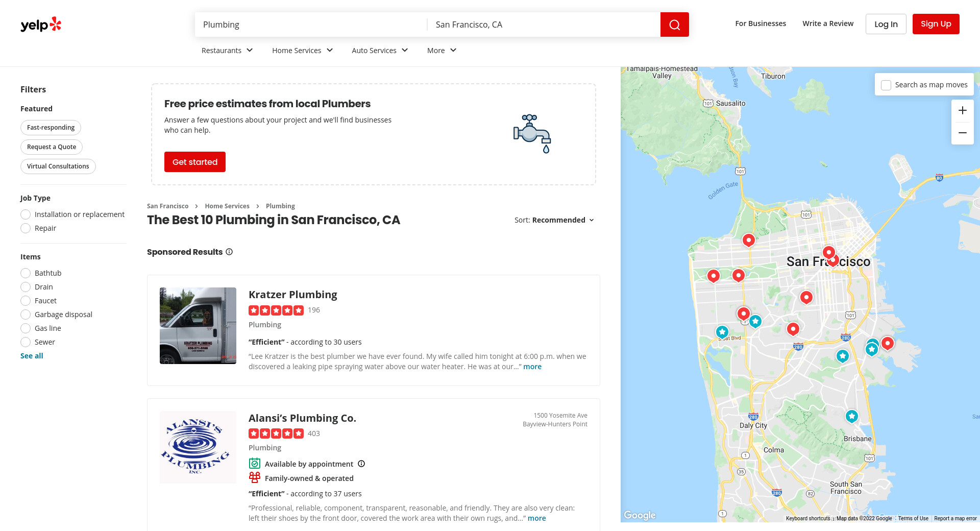Viewport: 980px width, 531px height.
Task: Click the red search magnifier button
Action: point(674,25)
